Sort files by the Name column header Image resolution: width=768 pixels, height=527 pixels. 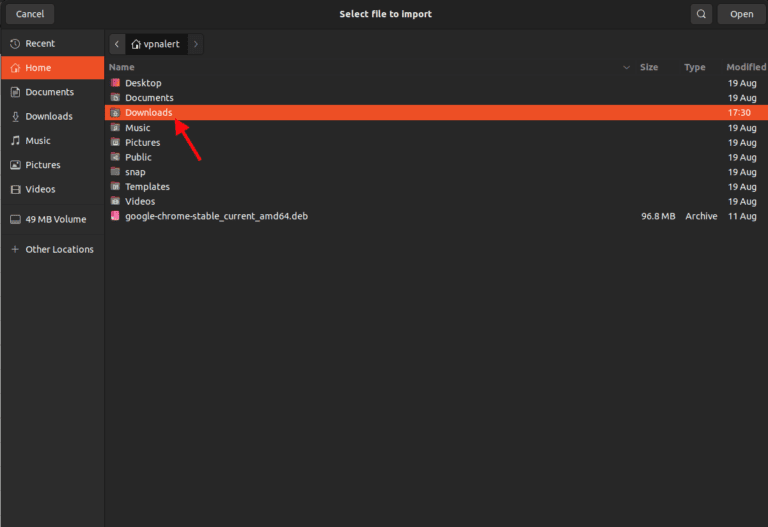click(x=121, y=67)
